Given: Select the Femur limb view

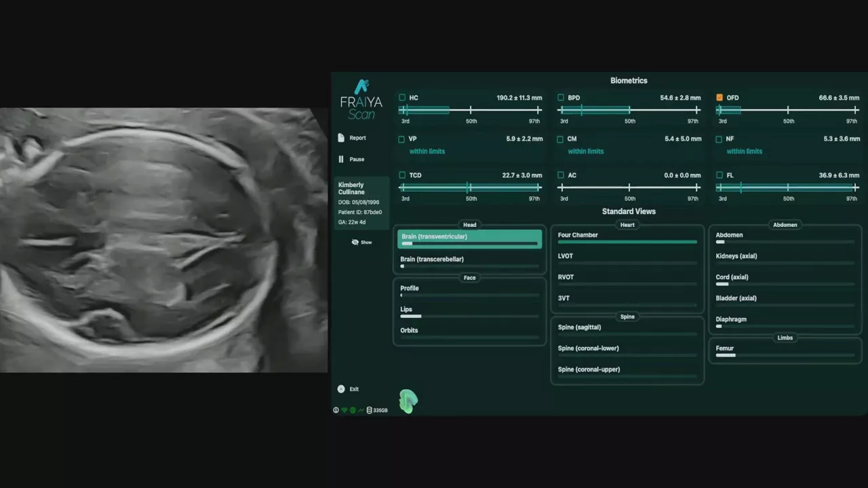Looking at the screenshot, I should coord(785,350).
